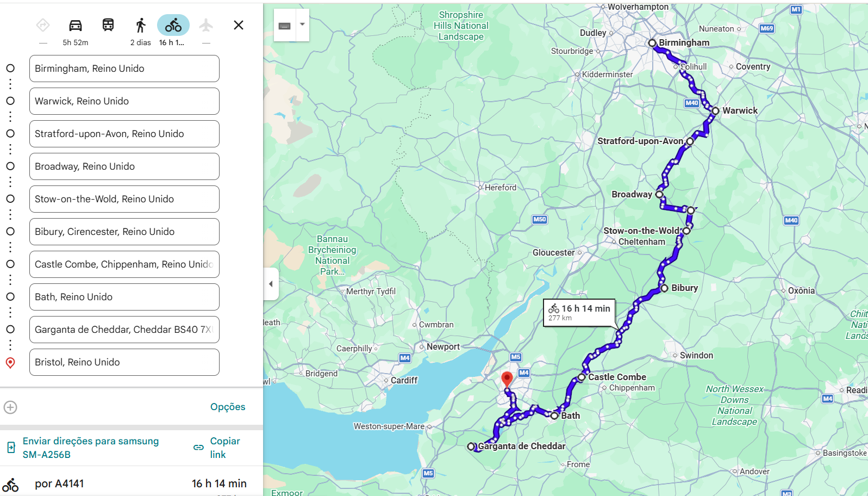This screenshot has height=496, width=868.
Task: Expand the input tools dropdown arrow
Action: tap(303, 25)
